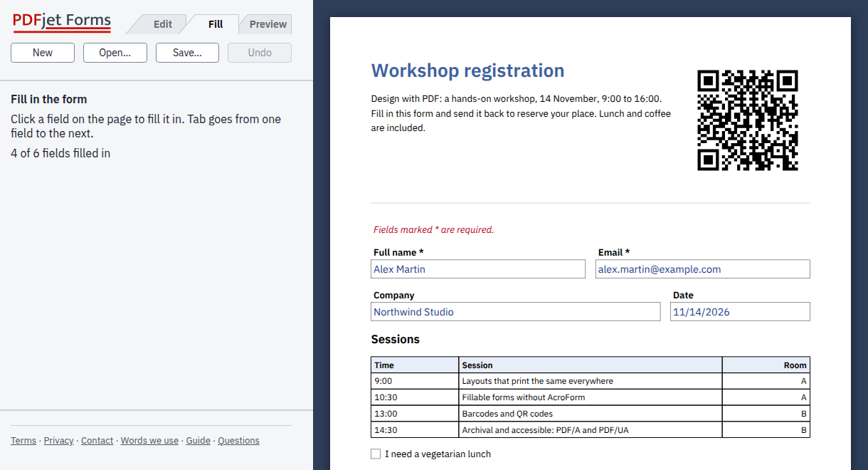Screen dimensions: 868x470
Task: Click the Time column header
Action: click(415, 365)
